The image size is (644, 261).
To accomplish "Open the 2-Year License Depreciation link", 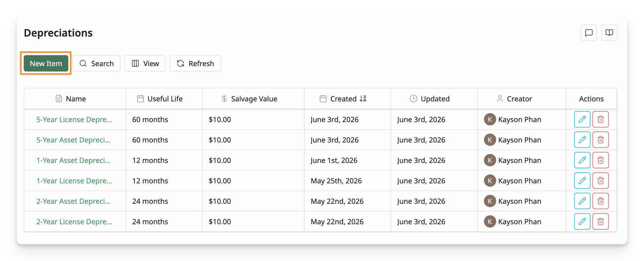I will [74, 222].
